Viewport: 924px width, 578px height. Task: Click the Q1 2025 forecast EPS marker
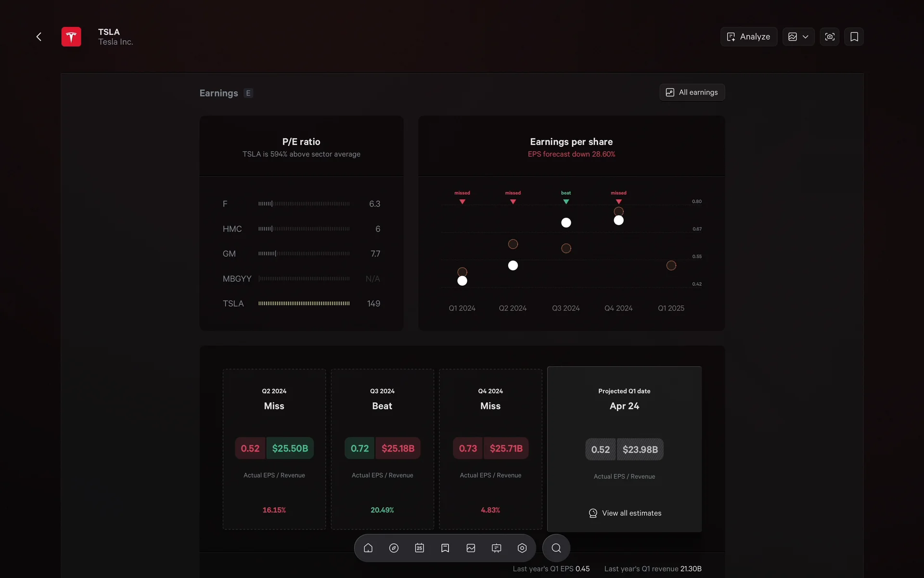tap(671, 265)
